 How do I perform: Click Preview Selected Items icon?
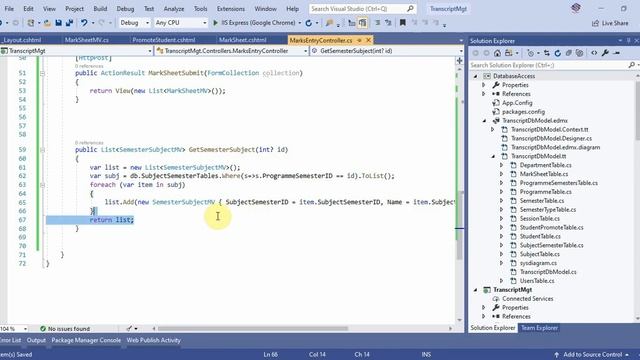pyautogui.click(x=617, y=53)
